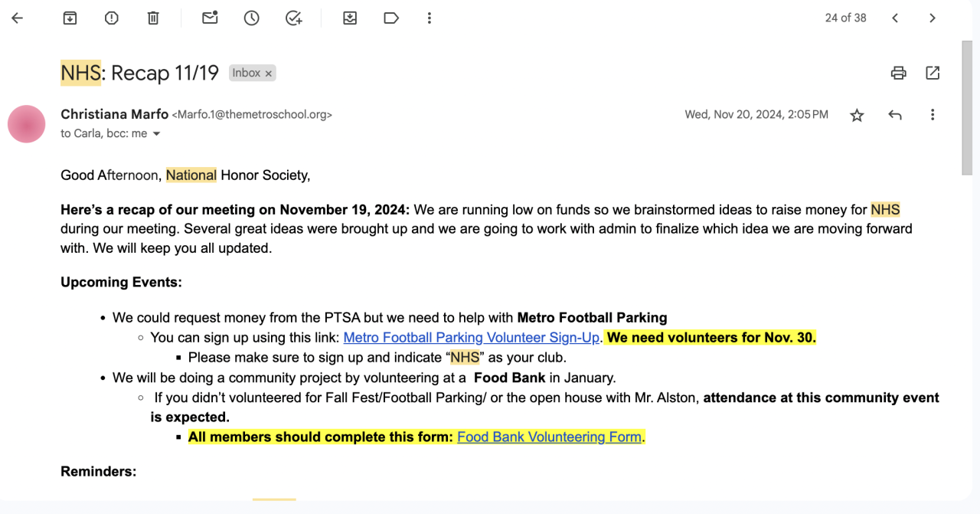This screenshot has height=514, width=980.
Task: Move this email to another folder
Action: [x=350, y=18]
